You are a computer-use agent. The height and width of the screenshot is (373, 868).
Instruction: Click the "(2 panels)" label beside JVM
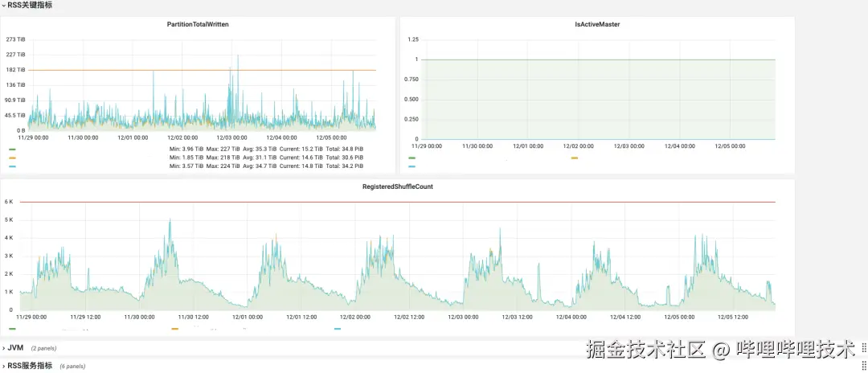coord(43,348)
